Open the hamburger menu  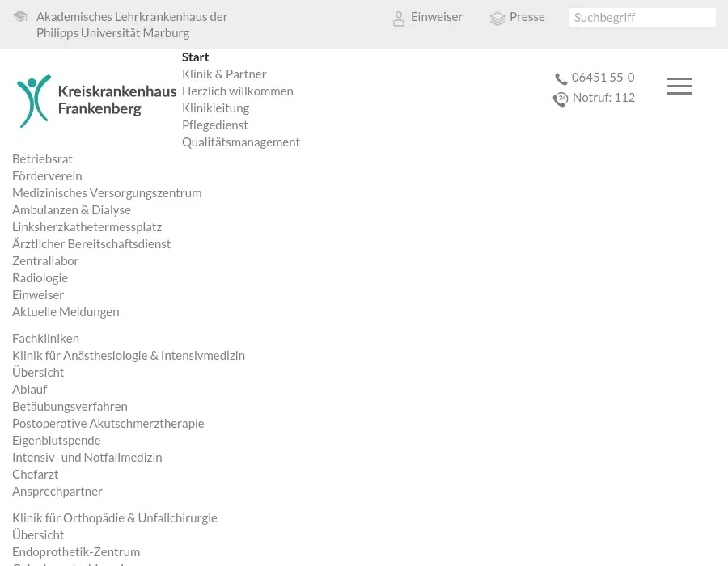click(x=679, y=87)
